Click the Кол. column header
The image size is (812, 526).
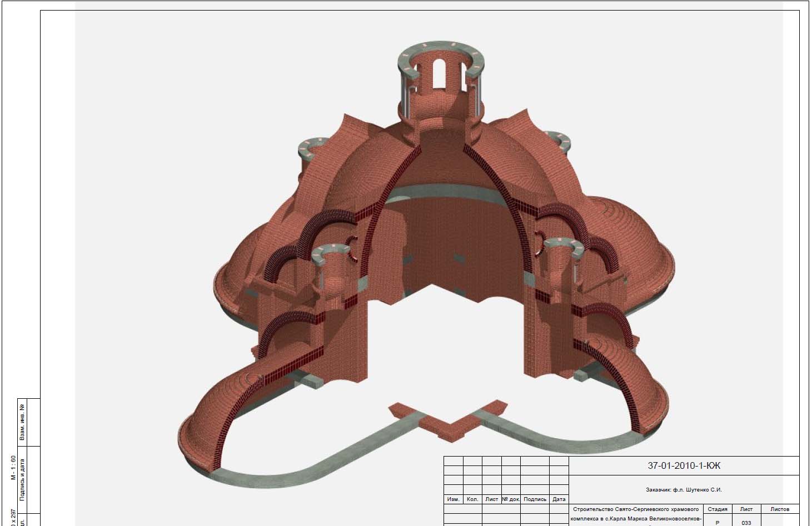pos(472,499)
